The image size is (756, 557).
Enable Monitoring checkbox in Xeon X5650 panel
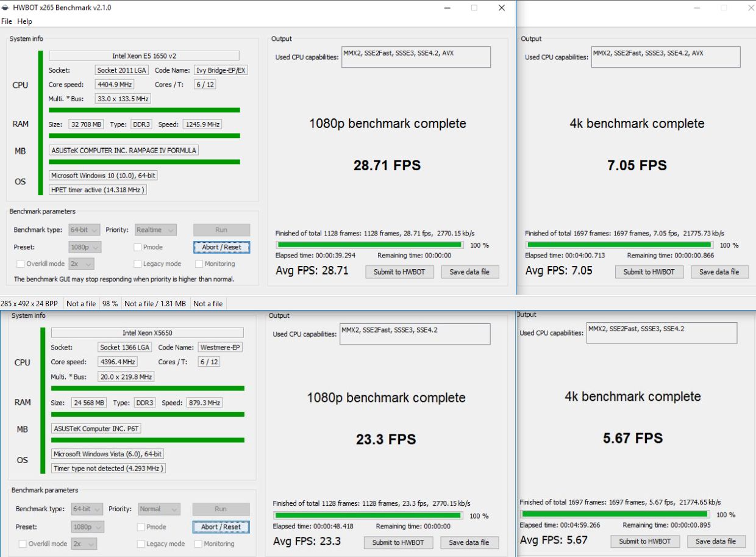[198, 544]
